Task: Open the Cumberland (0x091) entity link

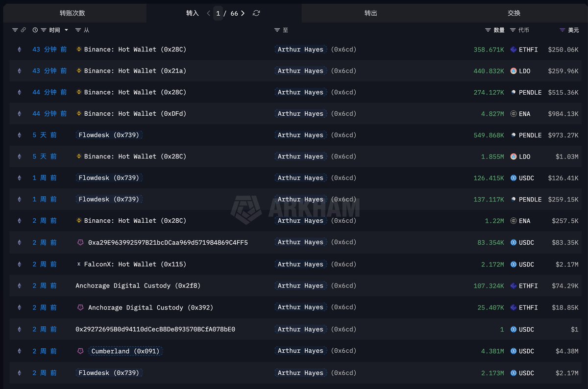Action: pos(125,351)
